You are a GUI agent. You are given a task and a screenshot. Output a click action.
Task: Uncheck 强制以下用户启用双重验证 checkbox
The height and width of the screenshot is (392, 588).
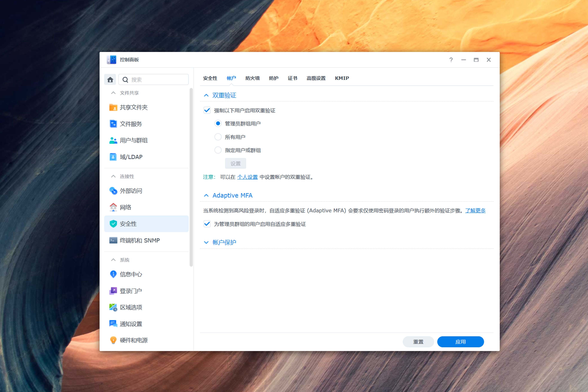(207, 110)
